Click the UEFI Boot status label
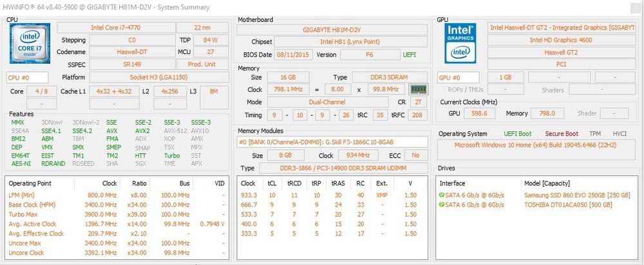The width and height of the screenshot is (644, 265). (518, 134)
